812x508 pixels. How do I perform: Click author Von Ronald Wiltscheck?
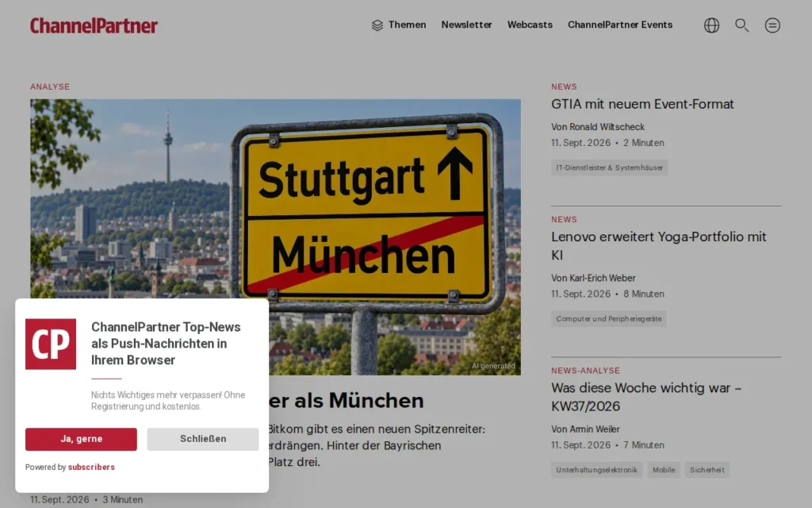(x=598, y=127)
